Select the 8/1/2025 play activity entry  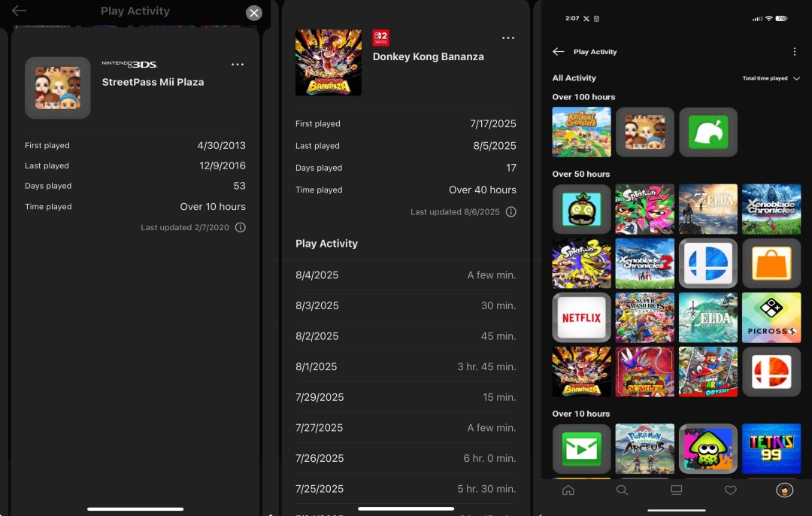[x=405, y=367]
